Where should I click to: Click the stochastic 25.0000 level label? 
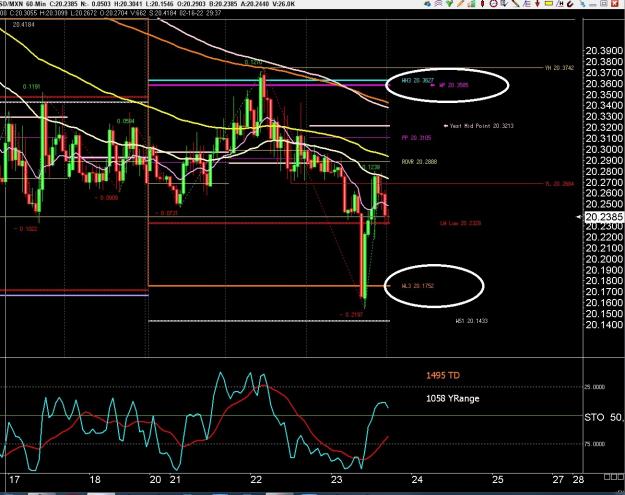tap(595, 387)
